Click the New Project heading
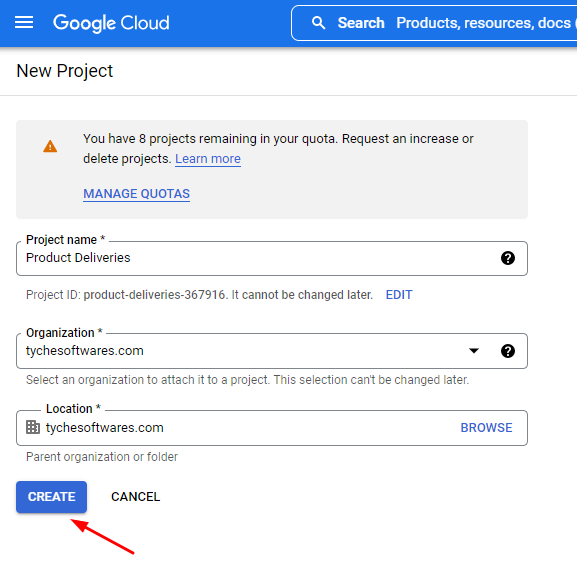This screenshot has width=577, height=580. [x=65, y=71]
